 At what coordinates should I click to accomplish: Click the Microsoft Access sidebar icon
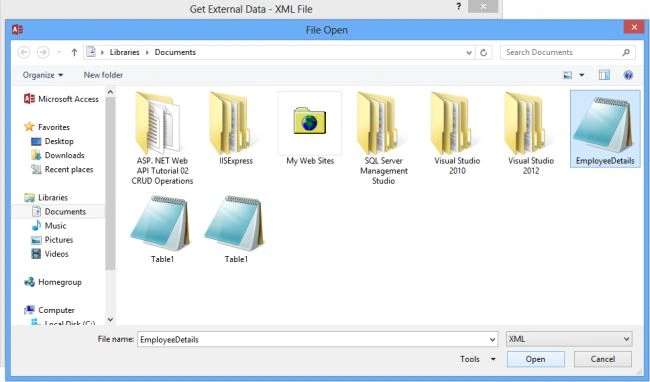coord(29,99)
